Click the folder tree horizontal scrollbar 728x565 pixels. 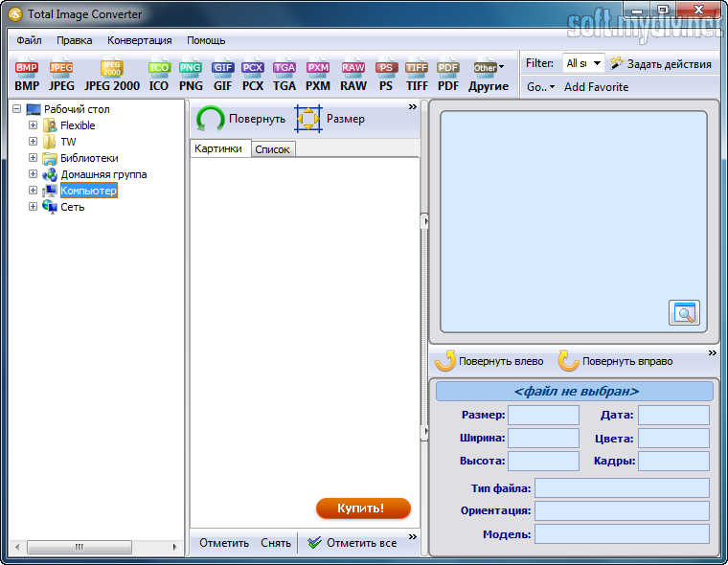[94, 547]
